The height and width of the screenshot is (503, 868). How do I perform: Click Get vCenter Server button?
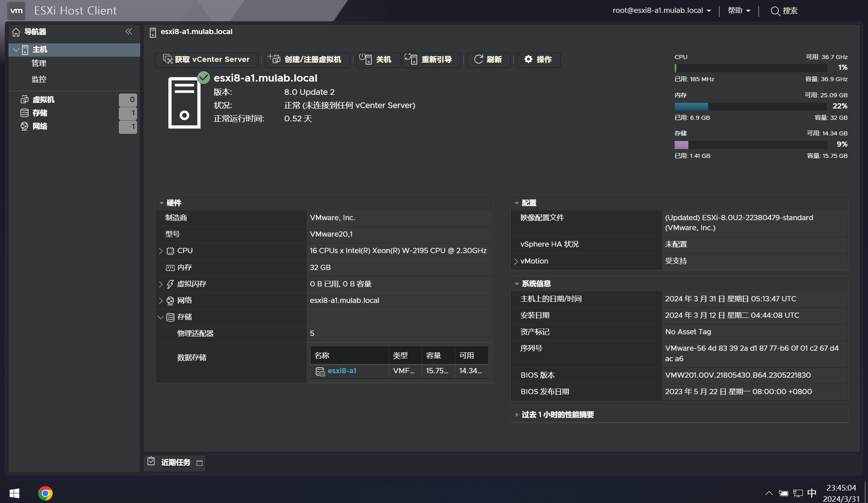(x=207, y=59)
